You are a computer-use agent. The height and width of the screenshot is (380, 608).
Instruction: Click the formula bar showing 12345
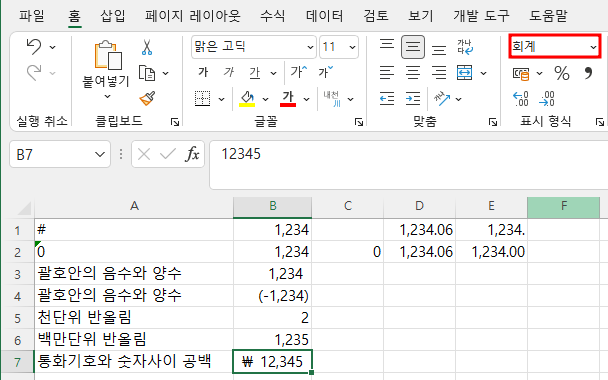[409, 165]
